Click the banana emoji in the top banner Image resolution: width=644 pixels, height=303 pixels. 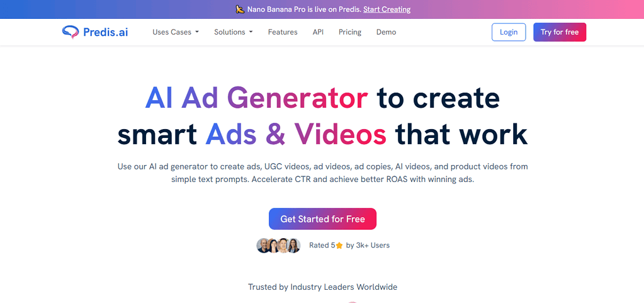[239, 9]
